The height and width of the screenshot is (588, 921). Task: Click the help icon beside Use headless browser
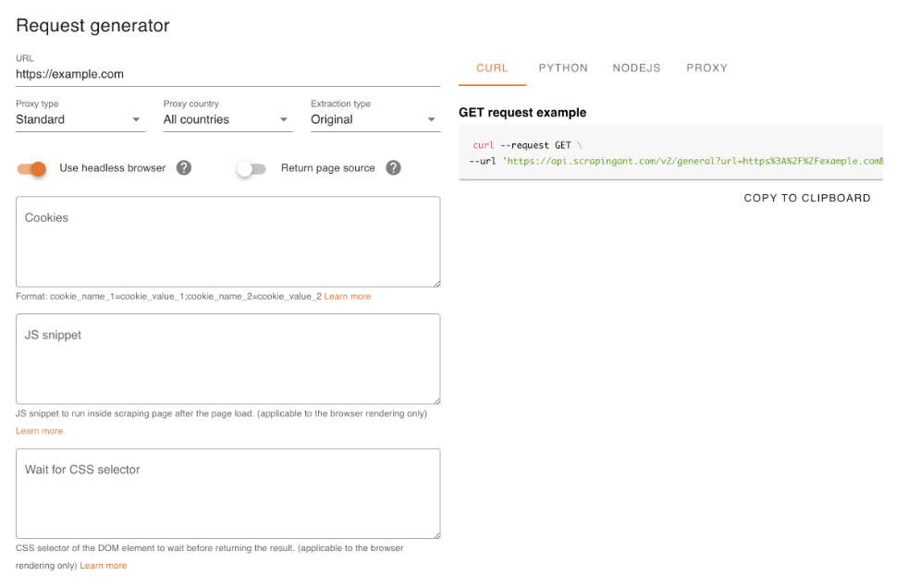[186, 168]
